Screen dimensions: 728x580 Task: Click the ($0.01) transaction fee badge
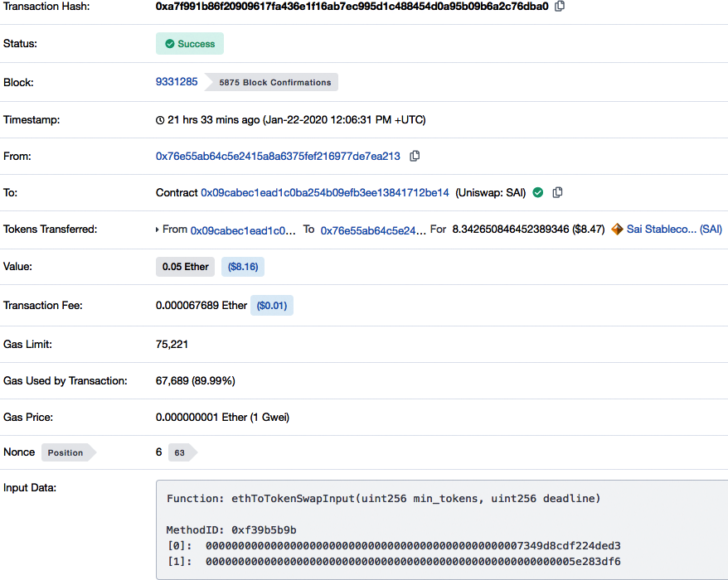coord(271,306)
